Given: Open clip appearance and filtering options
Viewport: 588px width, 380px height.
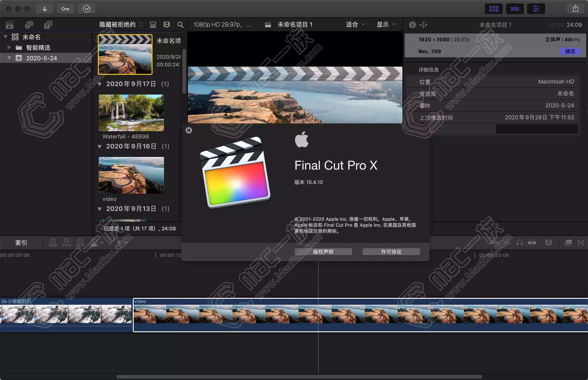Looking at the screenshot, I should [167, 25].
